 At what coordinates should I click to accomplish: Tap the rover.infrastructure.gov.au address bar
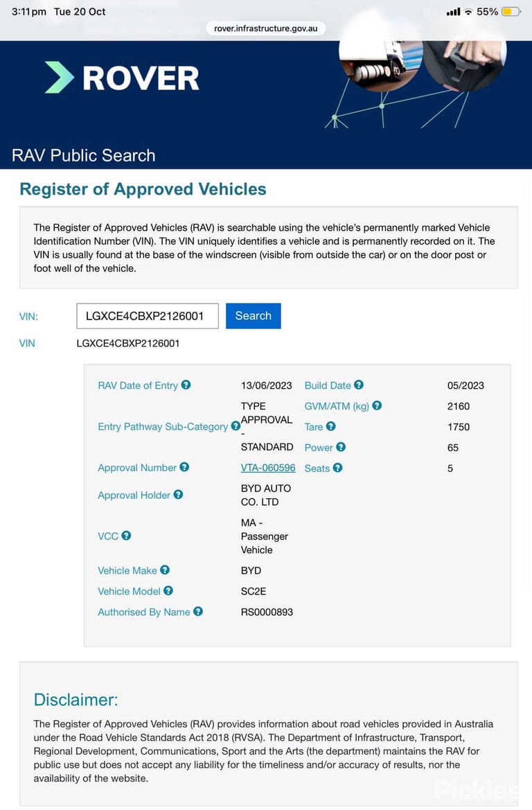click(265, 28)
